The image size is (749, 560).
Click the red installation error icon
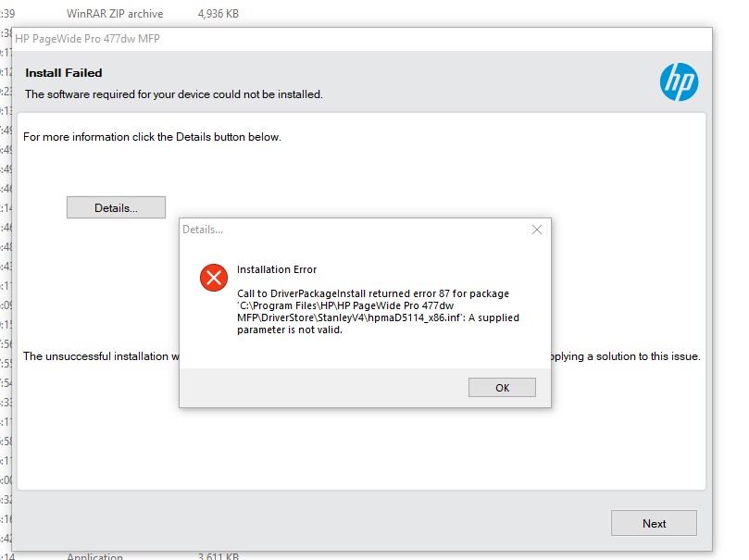coord(214,277)
